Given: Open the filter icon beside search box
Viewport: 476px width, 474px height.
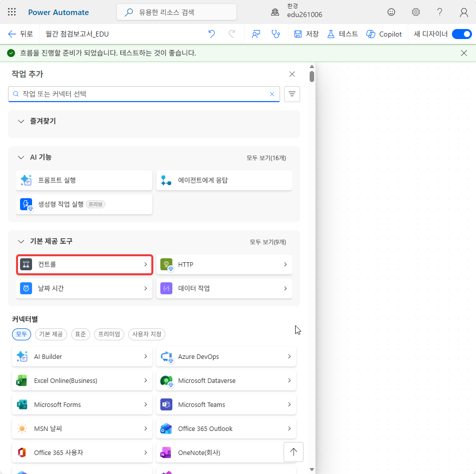Looking at the screenshot, I should pyautogui.click(x=292, y=94).
